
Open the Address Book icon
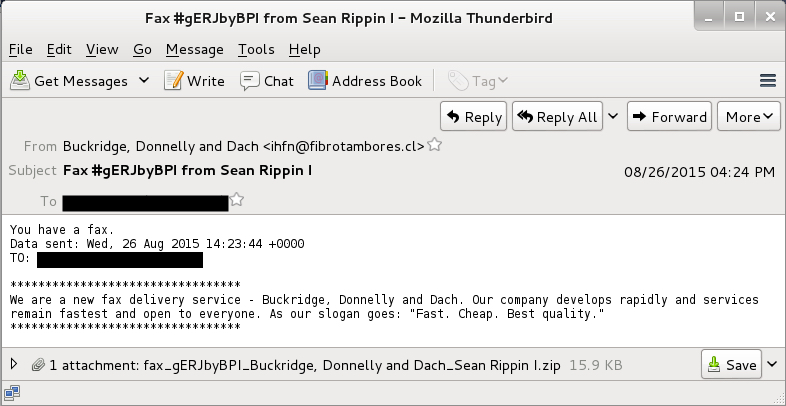coord(318,81)
